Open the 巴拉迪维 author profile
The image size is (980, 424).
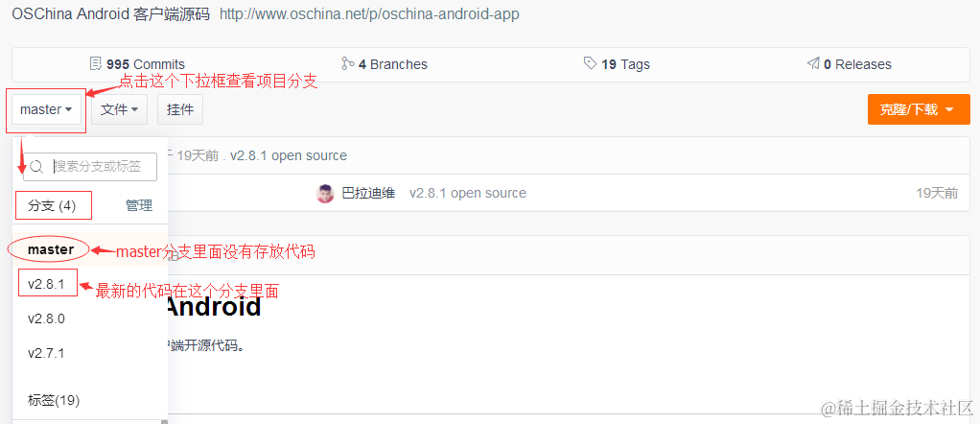[x=368, y=194]
